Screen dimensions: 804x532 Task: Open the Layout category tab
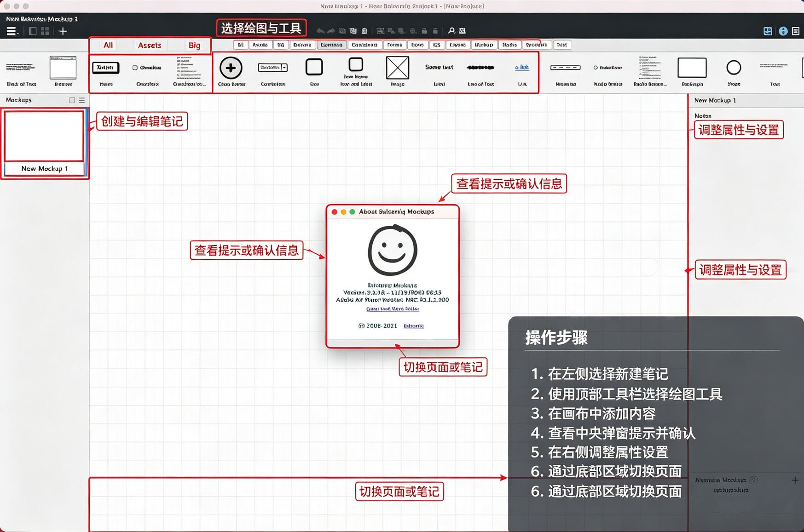(457, 45)
